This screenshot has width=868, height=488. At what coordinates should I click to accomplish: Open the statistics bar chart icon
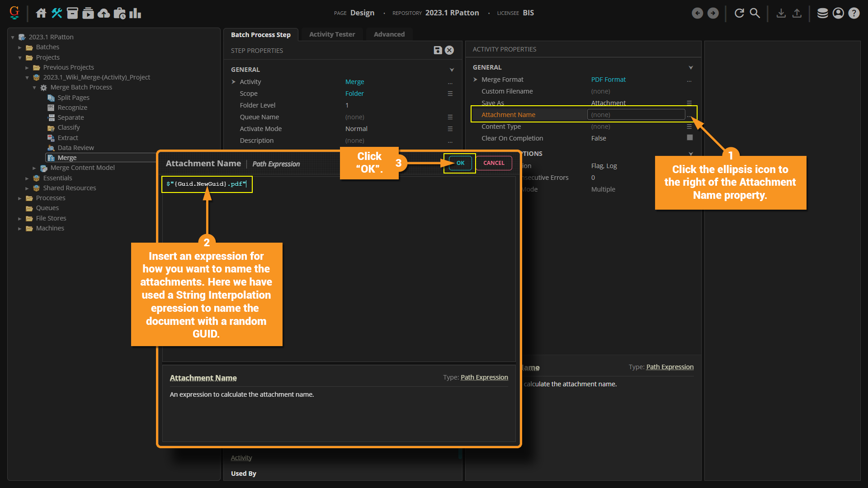[x=135, y=13]
